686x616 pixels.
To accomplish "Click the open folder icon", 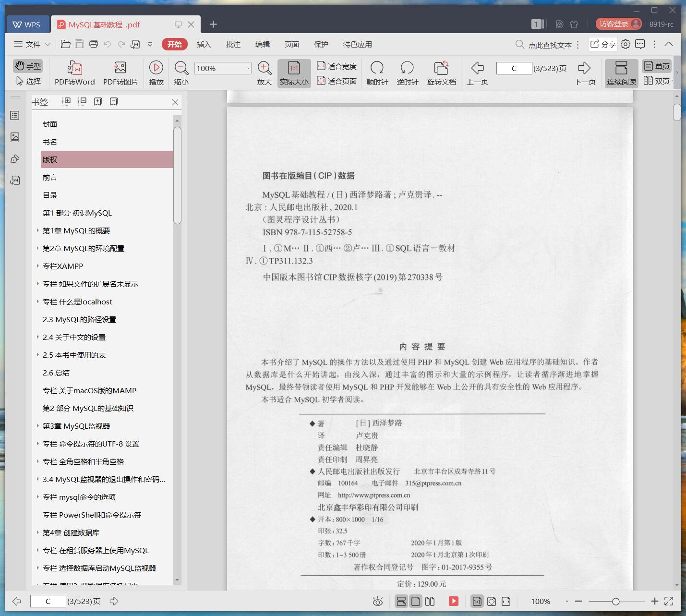I will tap(66, 44).
